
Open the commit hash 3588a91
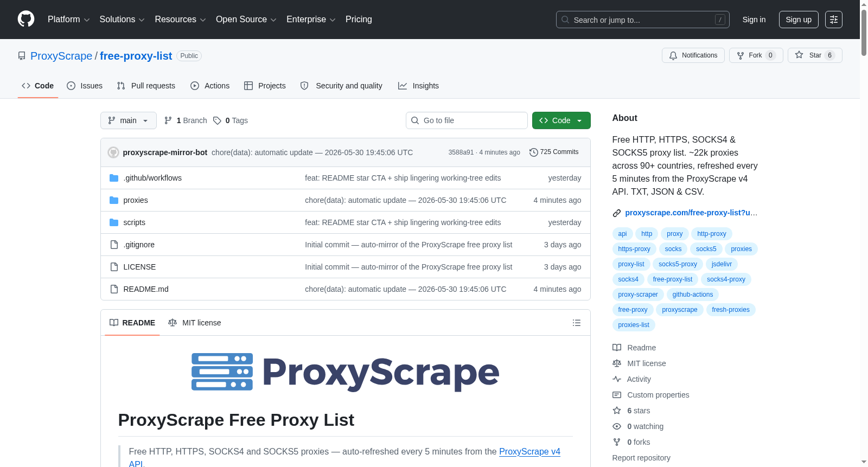461,152
